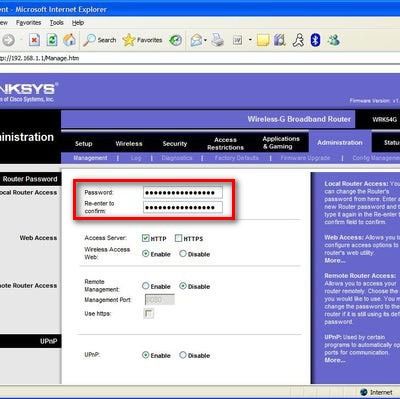Click into the Password field
Image resolution: width=400 pixels, height=399 pixels.
pyautogui.click(x=183, y=192)
